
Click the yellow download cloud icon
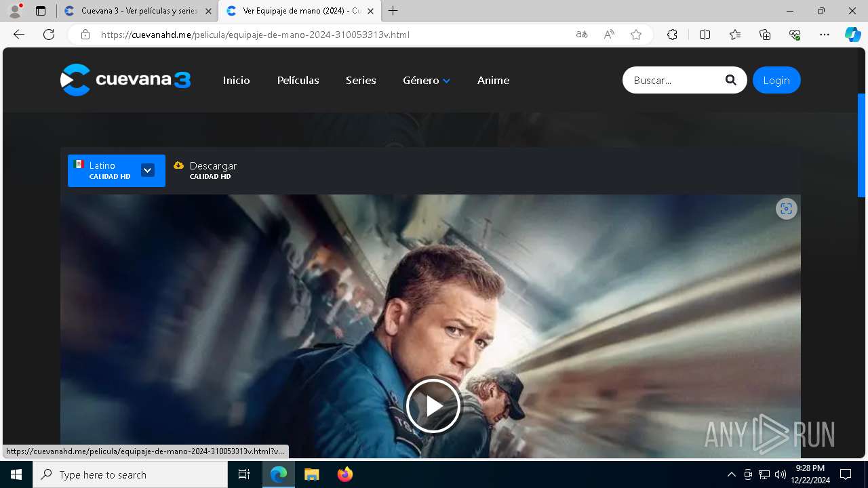[x=179, y=165]
